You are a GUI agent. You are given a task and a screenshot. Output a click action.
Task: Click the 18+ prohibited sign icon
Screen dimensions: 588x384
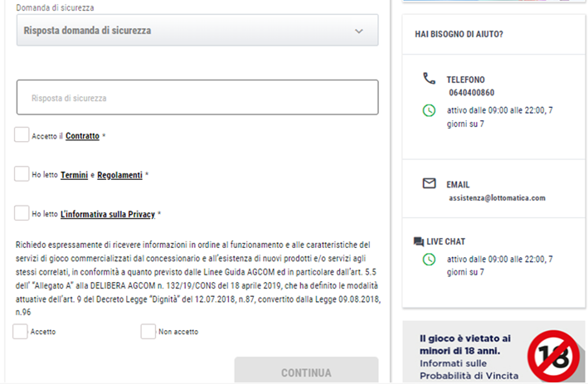(553, 354)
